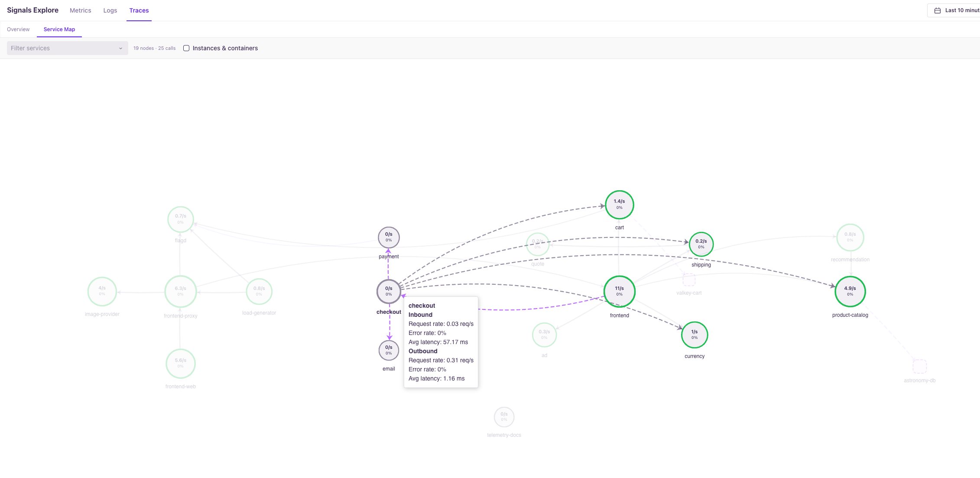Click the '19 nodes · 25 calls' text

[x=154, y=48]
